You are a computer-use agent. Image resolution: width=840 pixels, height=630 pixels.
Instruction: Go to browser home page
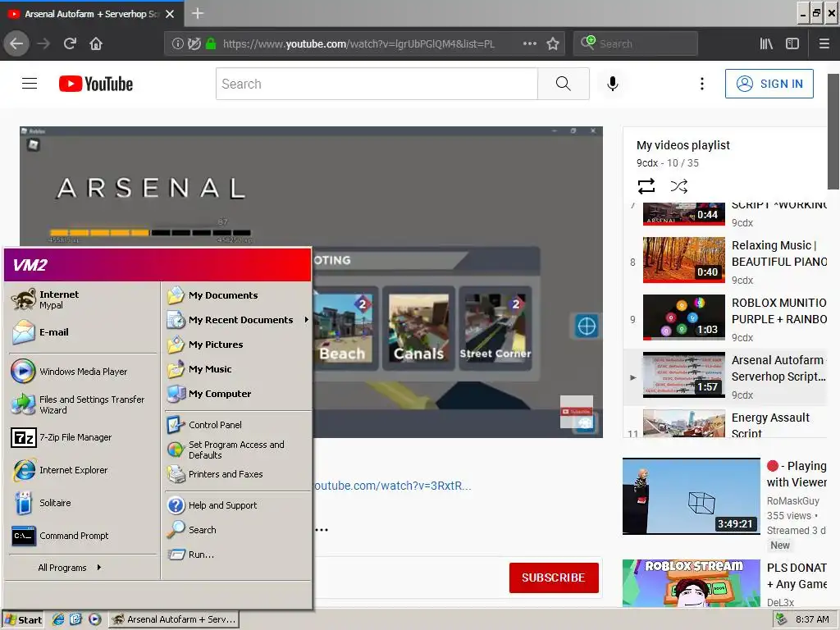pos(96,43)
